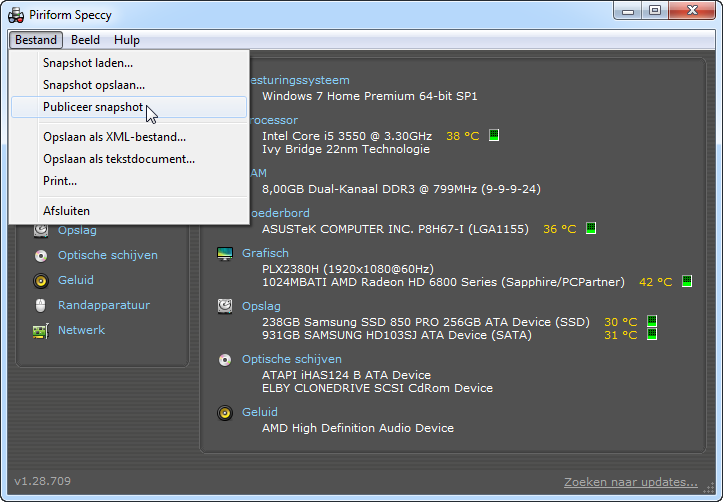The image size is (723, 502).
Task: Choose Snapshot opslaan... menu entry
Action: coord(129,85)
